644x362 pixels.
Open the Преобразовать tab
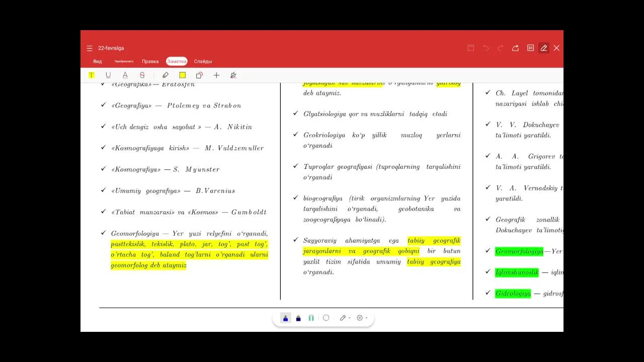pyautogui.click(x=124, y=61)
